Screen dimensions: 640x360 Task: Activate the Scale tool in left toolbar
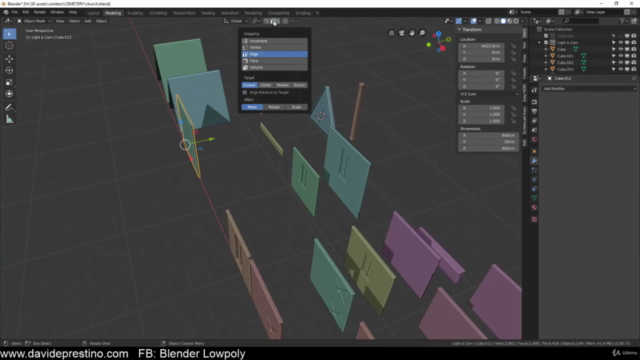(x=9, y=82)
